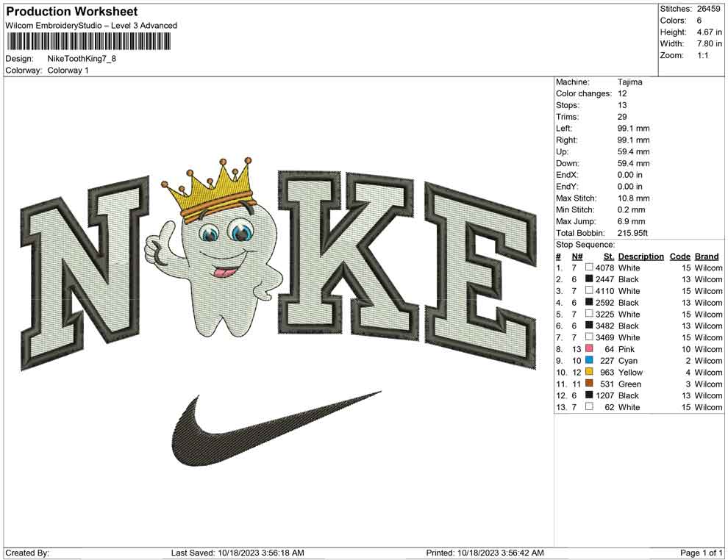Screen dimensions: 728x560
Task: Click the Brand column header
Action: point(707,256)
